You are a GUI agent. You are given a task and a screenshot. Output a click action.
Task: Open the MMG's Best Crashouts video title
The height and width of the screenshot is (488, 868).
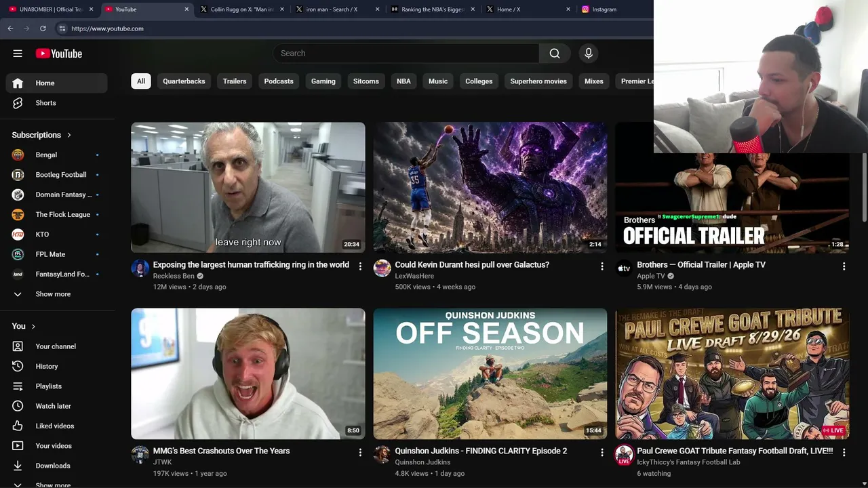(221, 451)
